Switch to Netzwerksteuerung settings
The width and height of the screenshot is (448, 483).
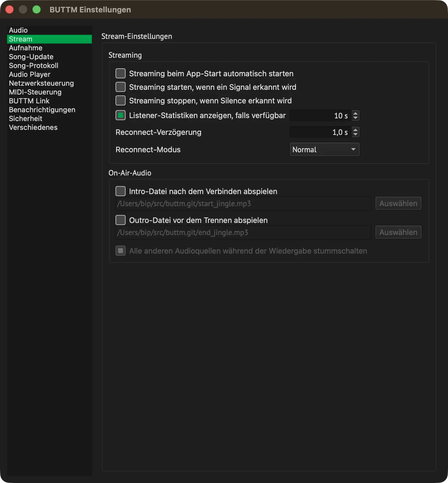tap(50, 83)
